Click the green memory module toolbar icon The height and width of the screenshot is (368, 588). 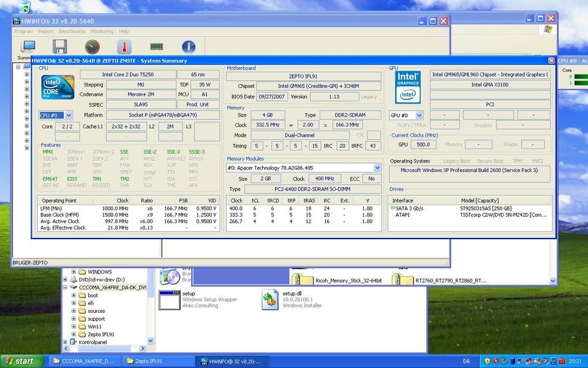[156, 47]
